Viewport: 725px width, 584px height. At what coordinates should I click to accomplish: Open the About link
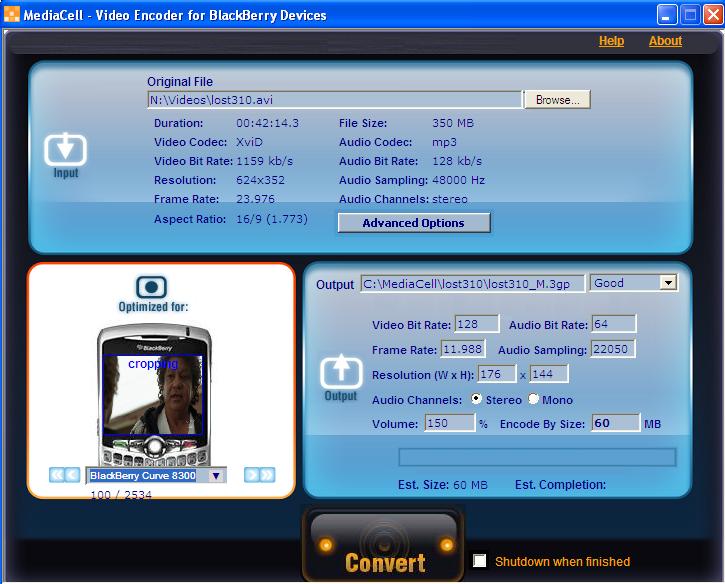tap(665, 41)
